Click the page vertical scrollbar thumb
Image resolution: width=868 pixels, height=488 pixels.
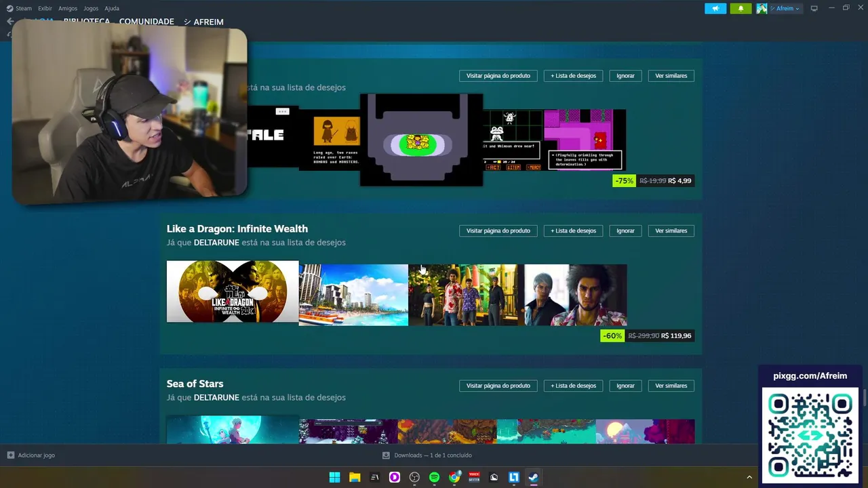coord(865,397)
